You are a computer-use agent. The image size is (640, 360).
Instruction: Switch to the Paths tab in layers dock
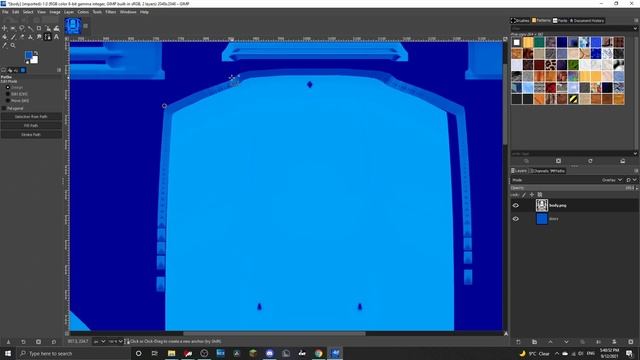558,171
